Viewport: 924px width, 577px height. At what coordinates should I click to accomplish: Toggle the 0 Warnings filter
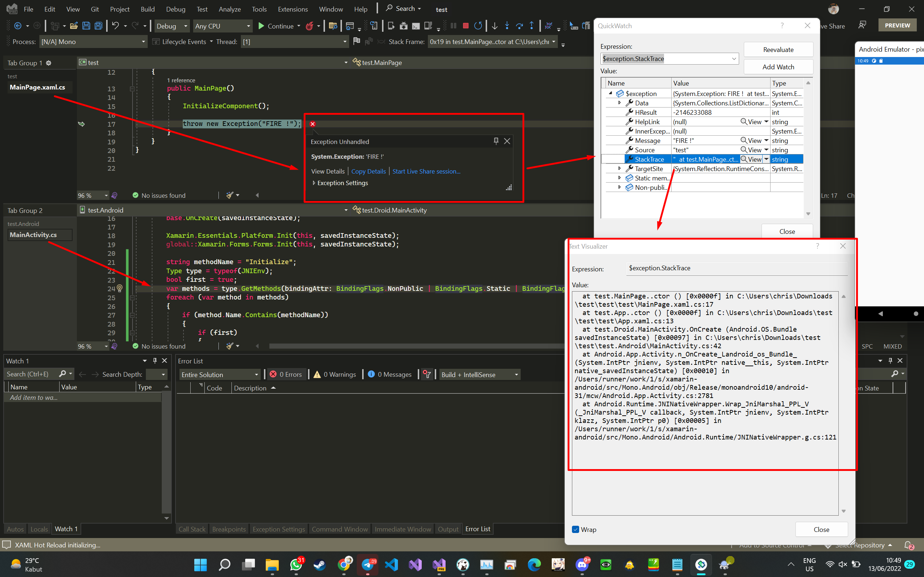click(x=334, y=374)
